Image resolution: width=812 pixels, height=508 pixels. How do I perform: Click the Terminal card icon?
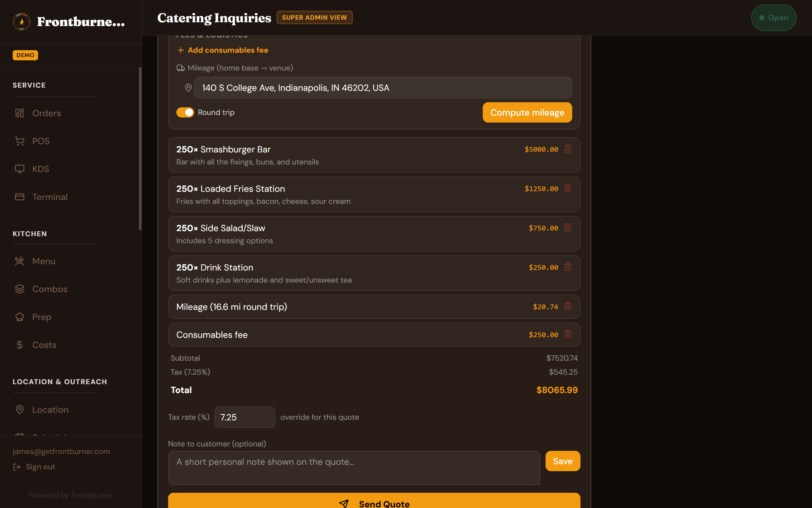point(19,197)
